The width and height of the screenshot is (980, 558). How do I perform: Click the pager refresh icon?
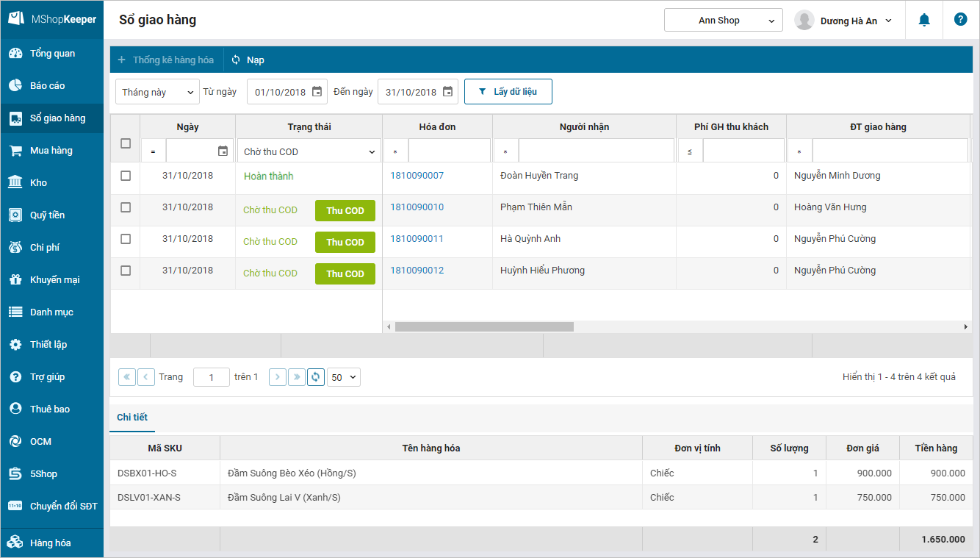[x=316, y=377]
